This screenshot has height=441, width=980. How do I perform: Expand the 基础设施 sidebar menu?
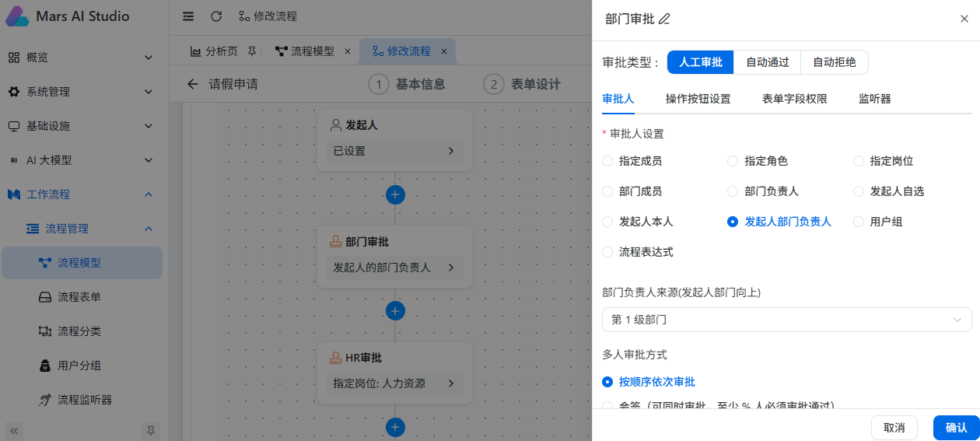149,126
